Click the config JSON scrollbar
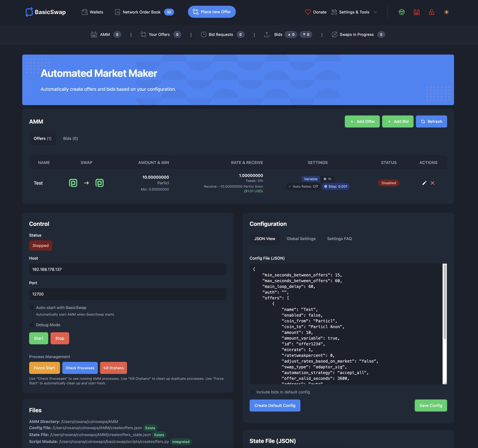Viewport: 478px width, 448px height. pos(445,302)
